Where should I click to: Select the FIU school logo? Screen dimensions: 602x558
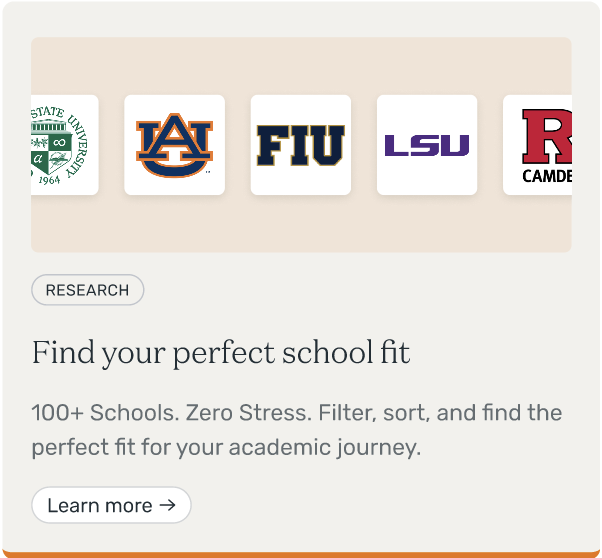click(x=300, y=145)
